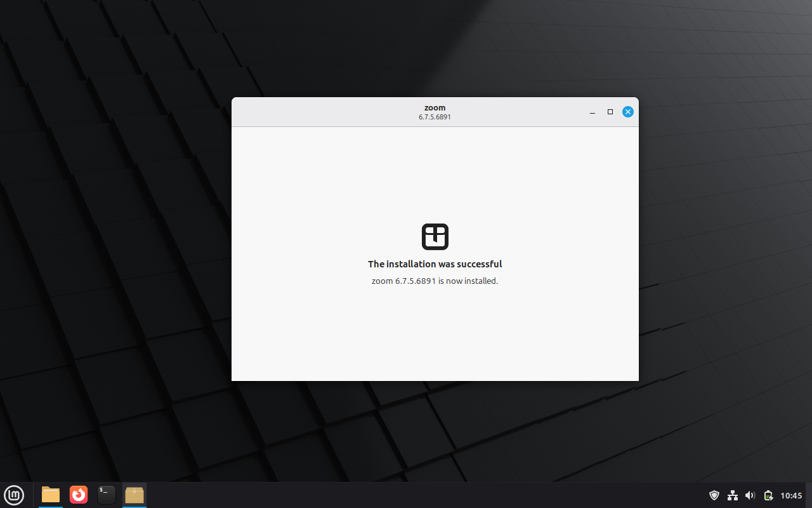Open the calendar from the 10:45 clock
The image size is (812, 508).
tap(791, 495)
